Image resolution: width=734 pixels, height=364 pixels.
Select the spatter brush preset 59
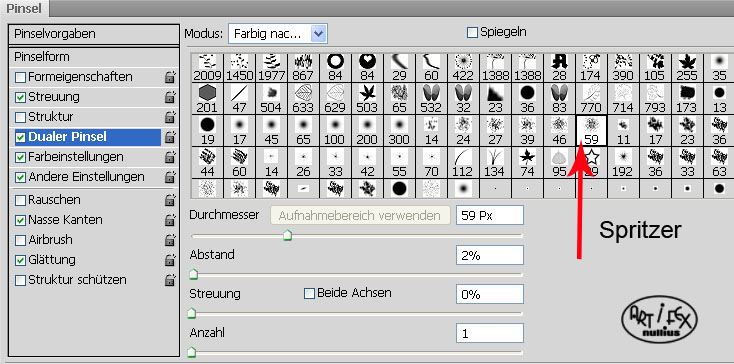click(x=591, y=131)
